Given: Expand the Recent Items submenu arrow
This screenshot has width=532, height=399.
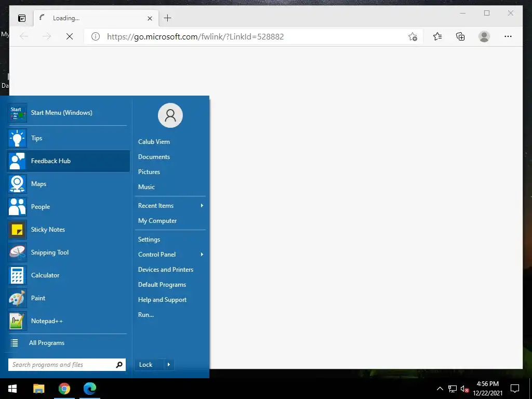Looking at the screenshot, I should click(202, 206).
